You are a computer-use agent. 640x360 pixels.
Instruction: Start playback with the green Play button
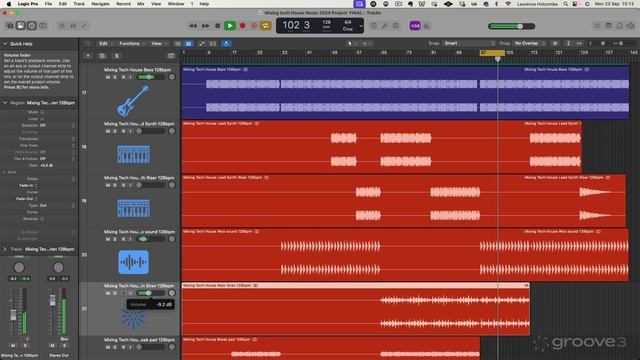[x=230, y=26]
